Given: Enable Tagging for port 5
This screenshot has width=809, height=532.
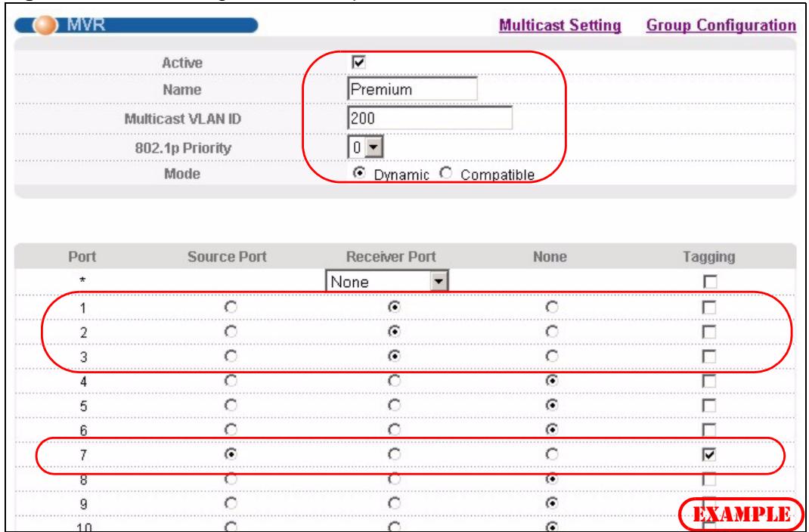Looking at the screenshot, I should click(710, 406).
